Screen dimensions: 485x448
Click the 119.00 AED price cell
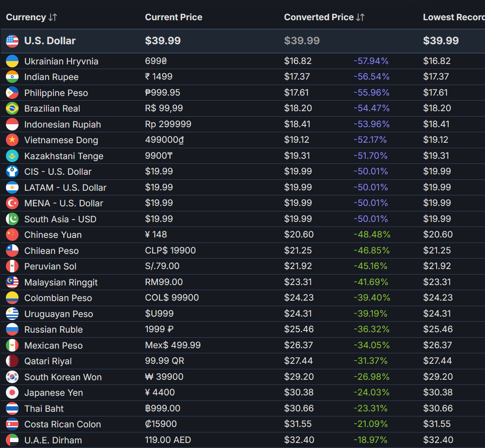pyautogui.click(x=168, y=440)
